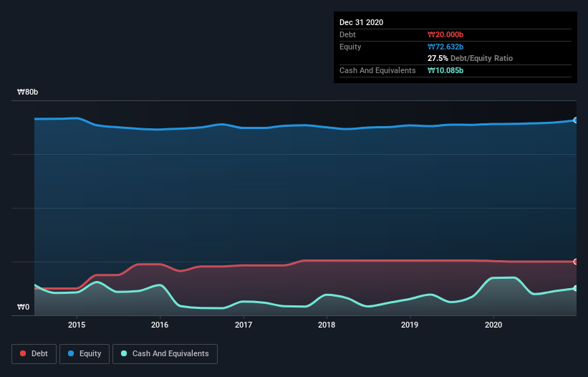The width and height of the screenshot is (588, 377).
Task: Click the 2018 x-axis label
Action: (x=327, y=325)
